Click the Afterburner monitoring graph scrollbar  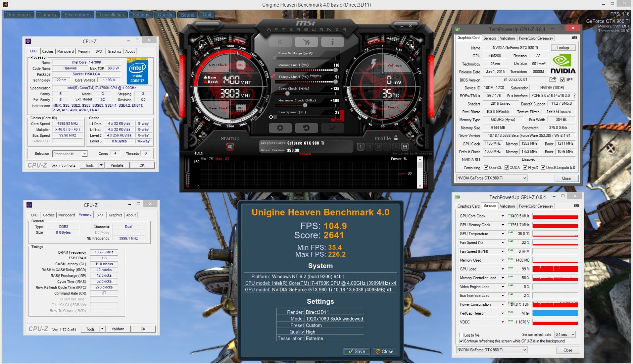(x=420, y=172)
